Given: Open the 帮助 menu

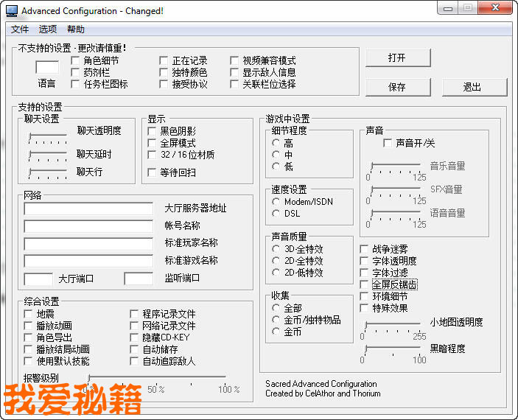Looking at the screenshot, I should (76, 29).
